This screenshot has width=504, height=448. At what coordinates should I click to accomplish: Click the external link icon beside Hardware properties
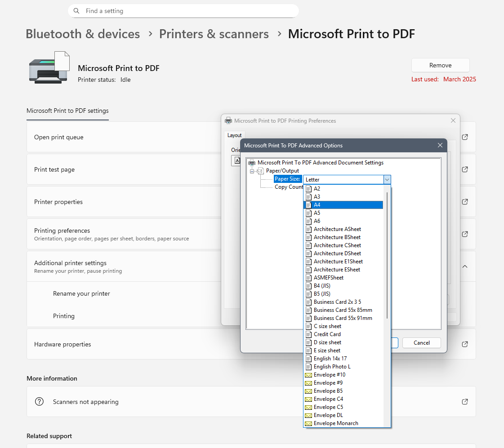click(x=464, y=344)
